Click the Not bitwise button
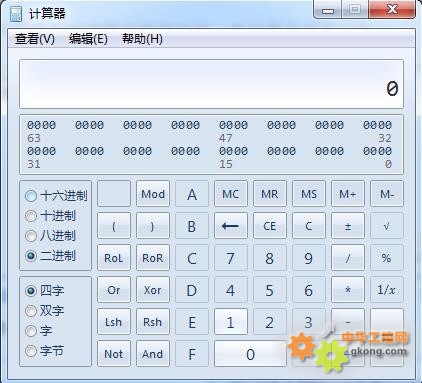 114,354
